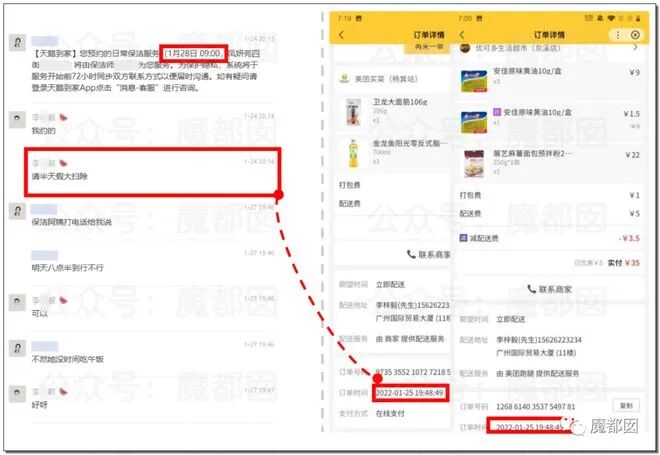
Task: Click the 复制 button beside order number
Action: [626, 406]
